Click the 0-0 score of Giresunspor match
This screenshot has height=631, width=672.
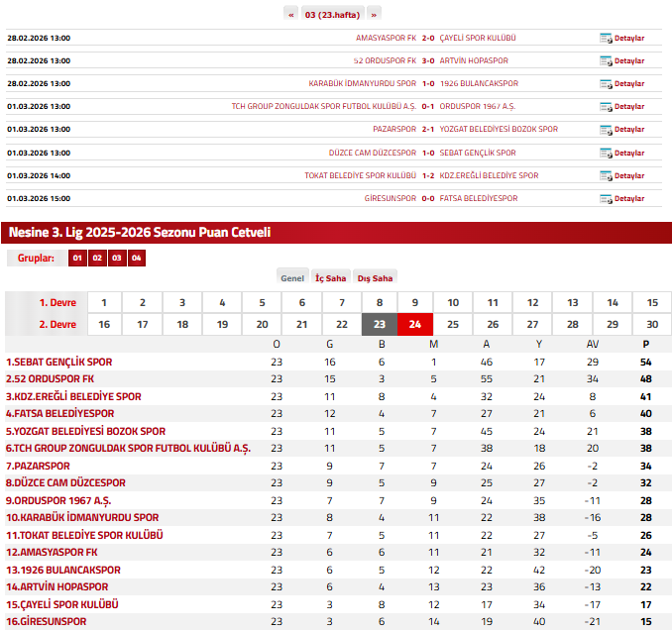coord(428,199)
